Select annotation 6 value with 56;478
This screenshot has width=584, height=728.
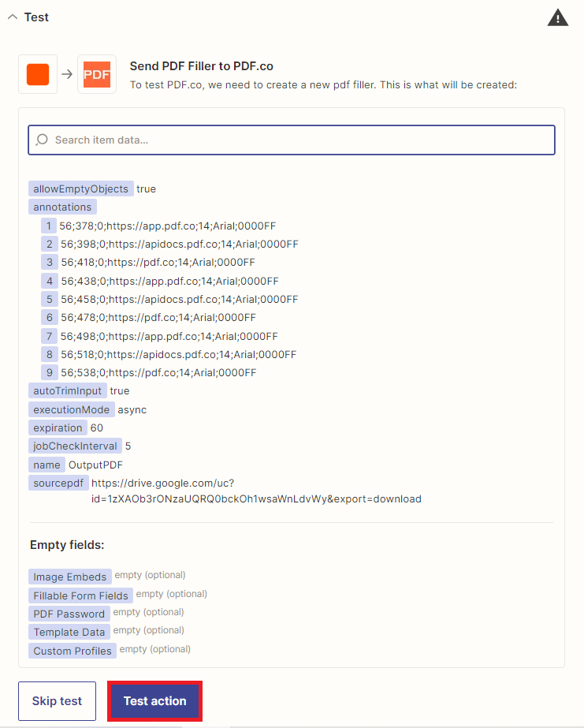click(x=158, y=318)
